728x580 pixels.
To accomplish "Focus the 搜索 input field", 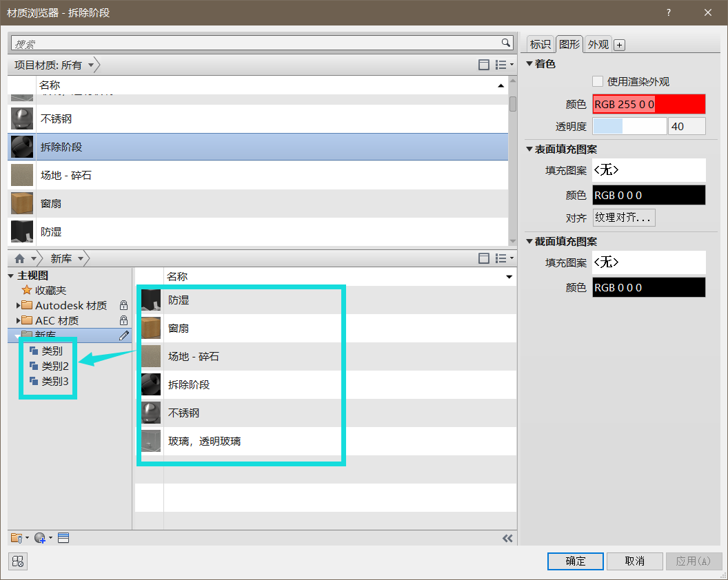I will [x=255, y=43].
